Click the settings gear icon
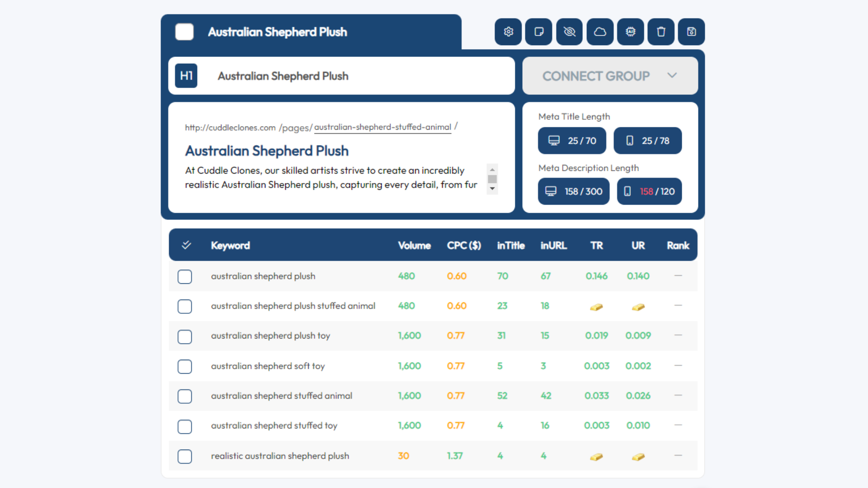868x488 pixels. point(508,32)
